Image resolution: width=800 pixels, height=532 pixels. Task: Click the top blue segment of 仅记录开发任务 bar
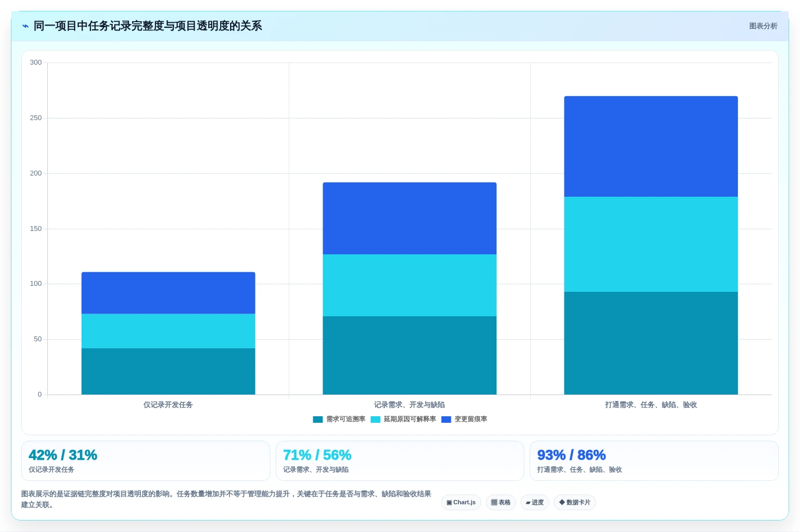(168, 293)
